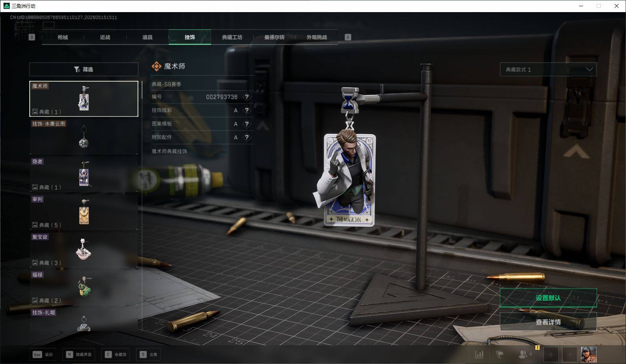Select the 挂饰 tab
This screenshot has width=626, height=364.
click(x=190, y=37)
